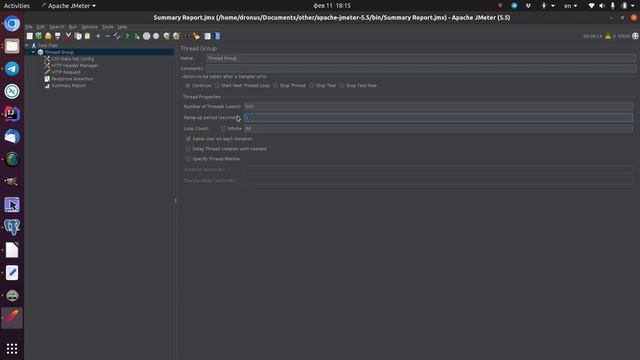Click the date and time clock
Screen dimensions: 640x360
(332, 6)
